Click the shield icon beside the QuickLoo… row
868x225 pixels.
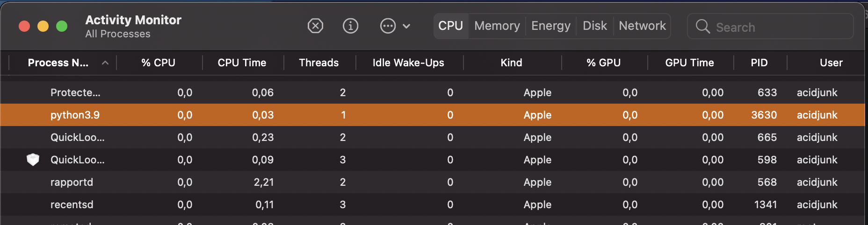click(33, 160)
